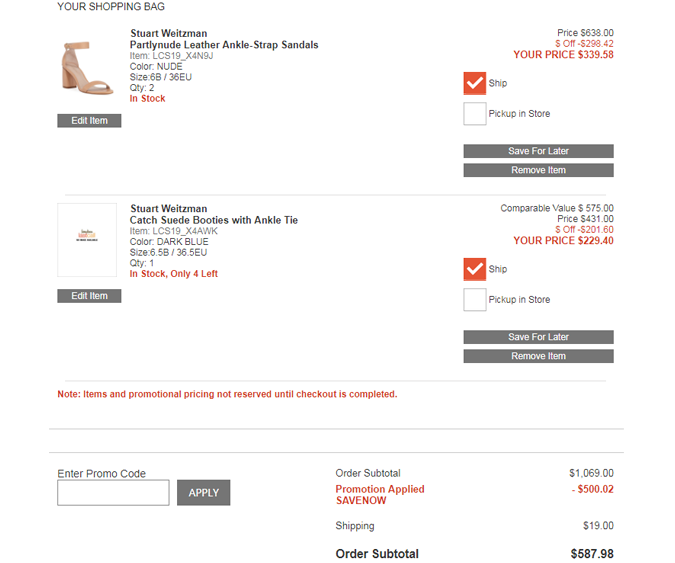
Task: Open Catch Suede Booties with Ankle Tie link
Action: coord(214,220)
